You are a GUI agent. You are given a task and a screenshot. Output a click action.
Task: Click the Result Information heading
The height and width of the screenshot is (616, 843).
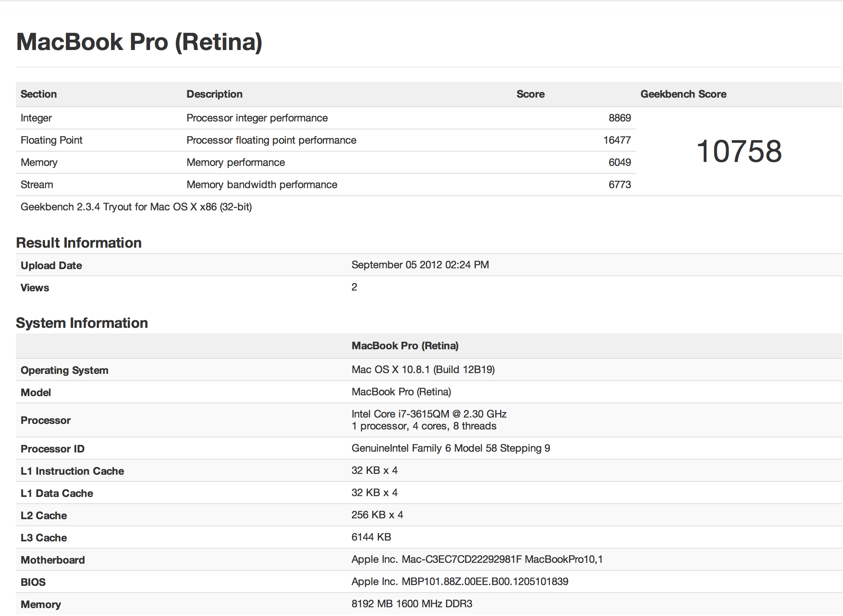pos(79,243)
